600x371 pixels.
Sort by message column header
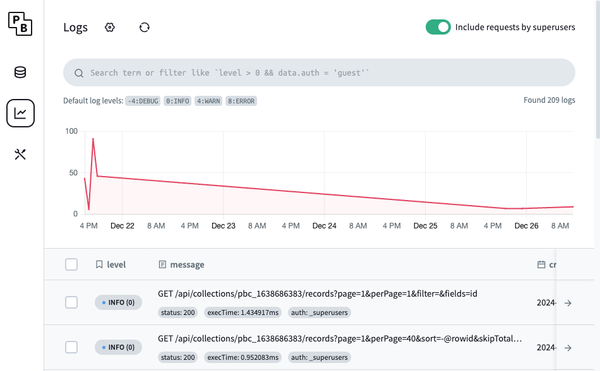(x=181, y=265)
